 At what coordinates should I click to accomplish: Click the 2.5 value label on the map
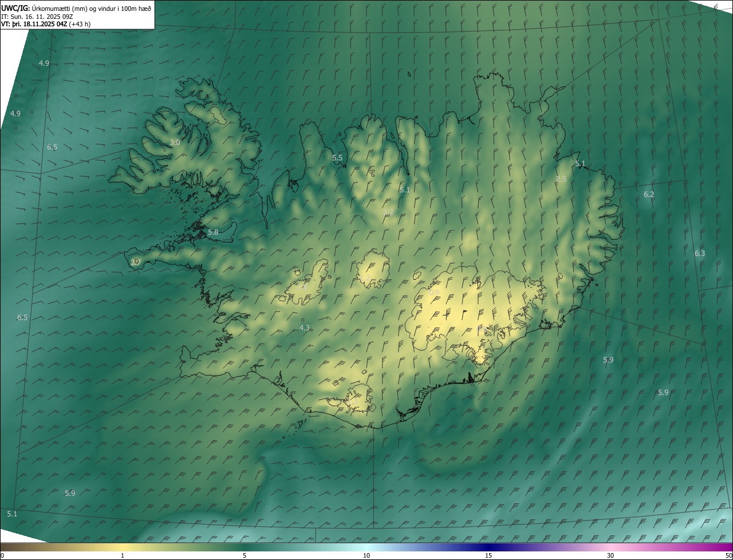[561, 179]
